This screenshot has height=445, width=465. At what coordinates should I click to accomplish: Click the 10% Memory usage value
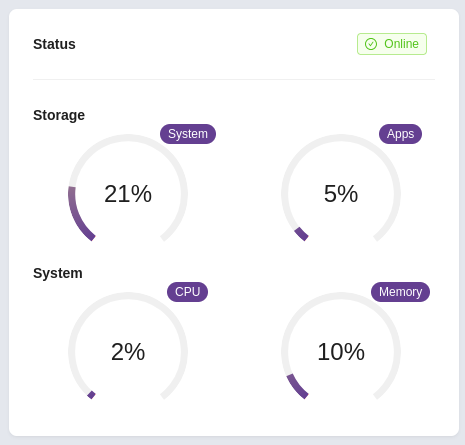pyautogui.click(x=341, y=352)
